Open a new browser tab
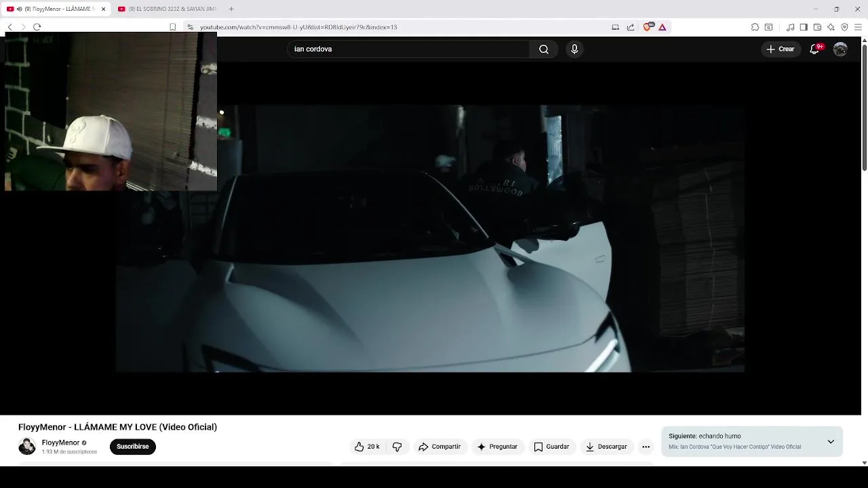Screen dimensions: 868x488 [x=231, y=9]
